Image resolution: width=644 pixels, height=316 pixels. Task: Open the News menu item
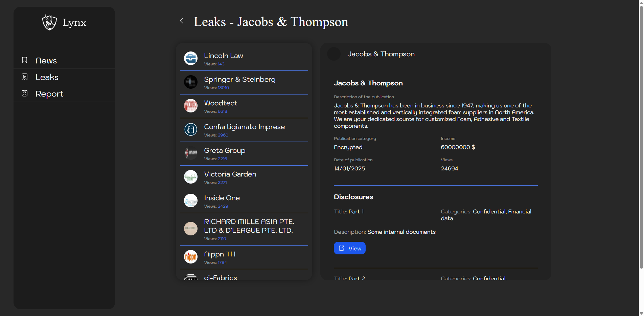click(46, 61)
